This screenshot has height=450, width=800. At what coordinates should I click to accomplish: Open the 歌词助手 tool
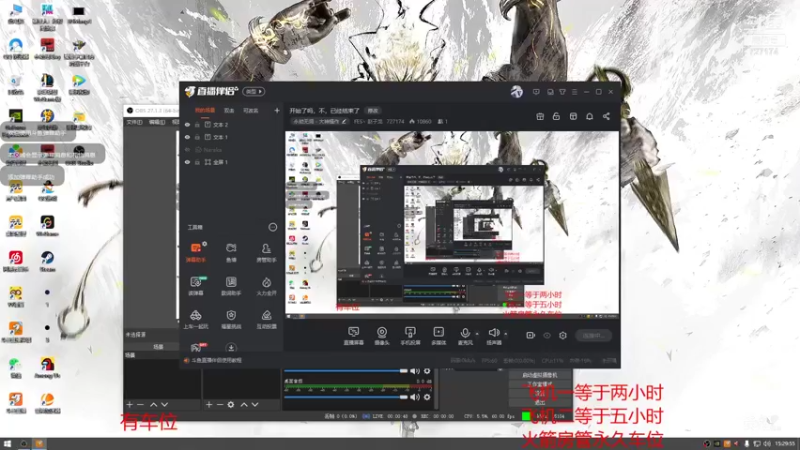coord(231,286)
